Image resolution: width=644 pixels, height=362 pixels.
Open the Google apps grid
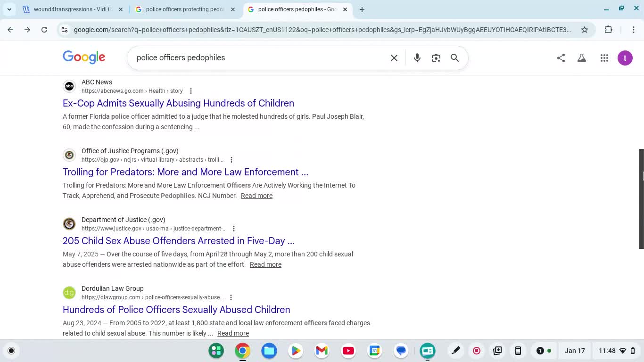604,58
